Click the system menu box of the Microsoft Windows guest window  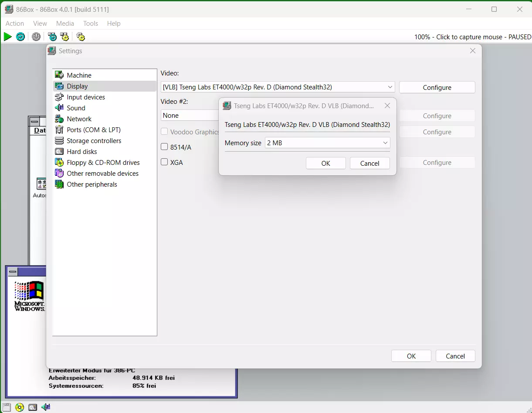[13, 272]
